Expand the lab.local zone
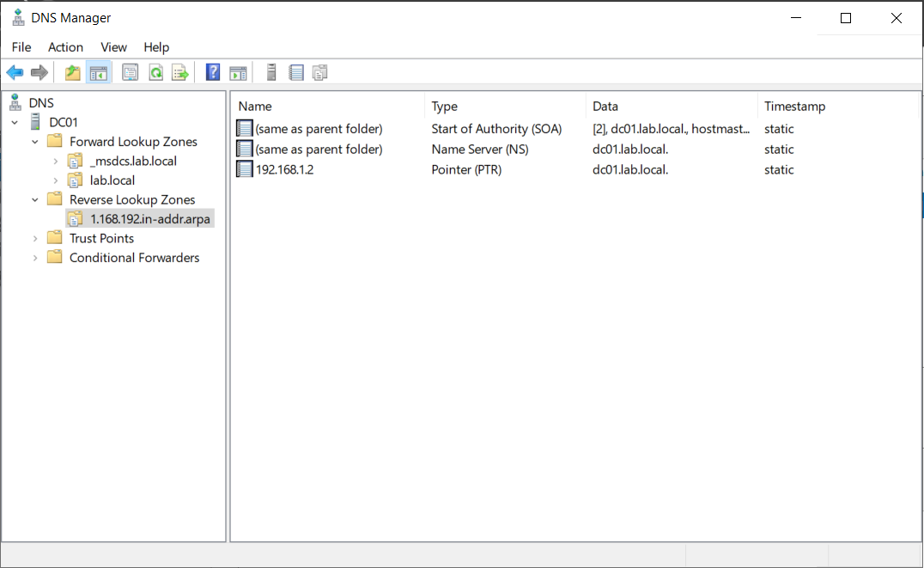The width and height of the screenshot is (924, 568). [54, 180]
